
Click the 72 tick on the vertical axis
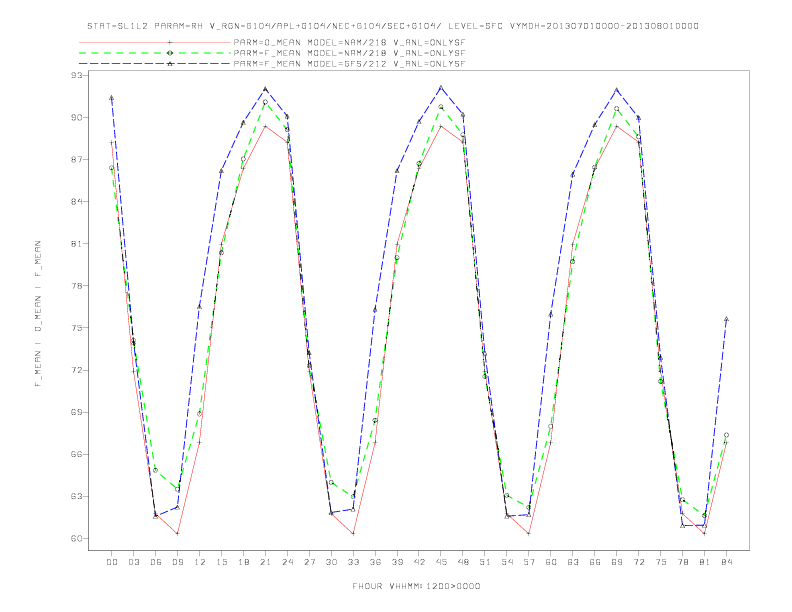tap(78, 370)
